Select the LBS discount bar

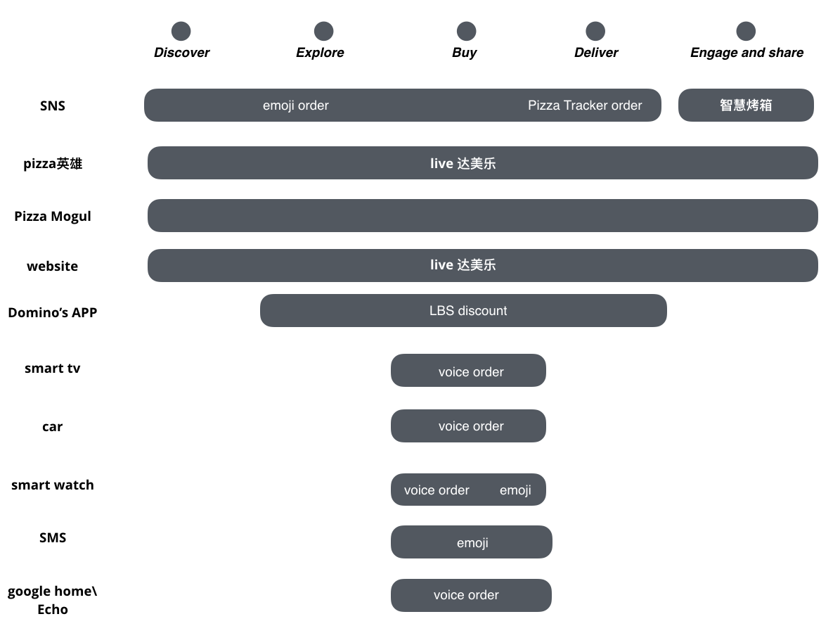pos(463,311)
